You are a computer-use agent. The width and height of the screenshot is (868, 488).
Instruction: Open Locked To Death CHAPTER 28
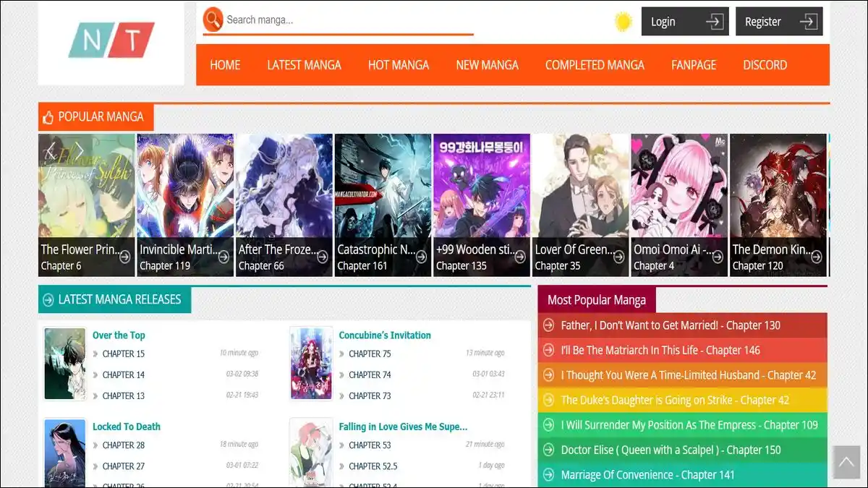124,445
